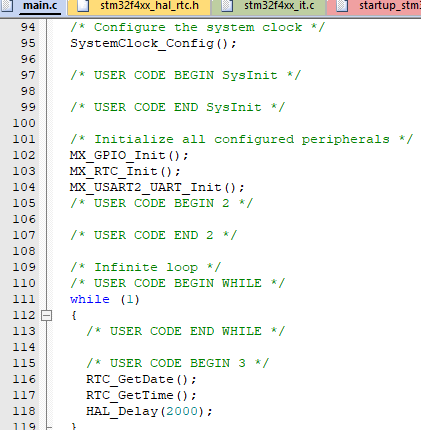Click the MX_USART2_UART_Init(); line
Screen dimensions: 421x430
tap(157, 187)
